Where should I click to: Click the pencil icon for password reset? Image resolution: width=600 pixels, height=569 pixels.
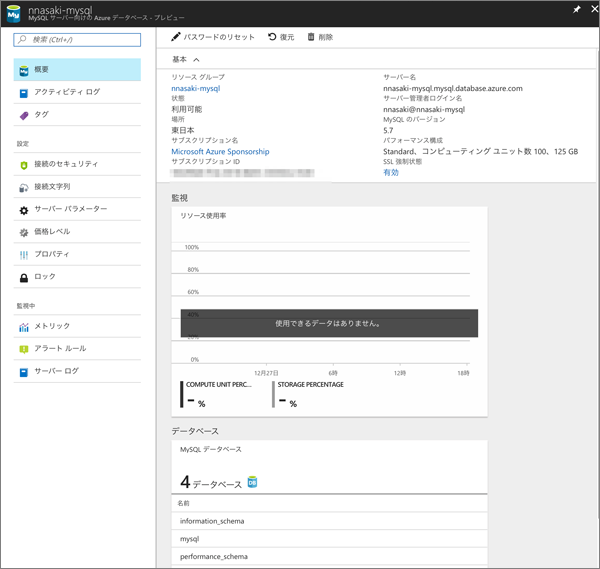(176, 37)
